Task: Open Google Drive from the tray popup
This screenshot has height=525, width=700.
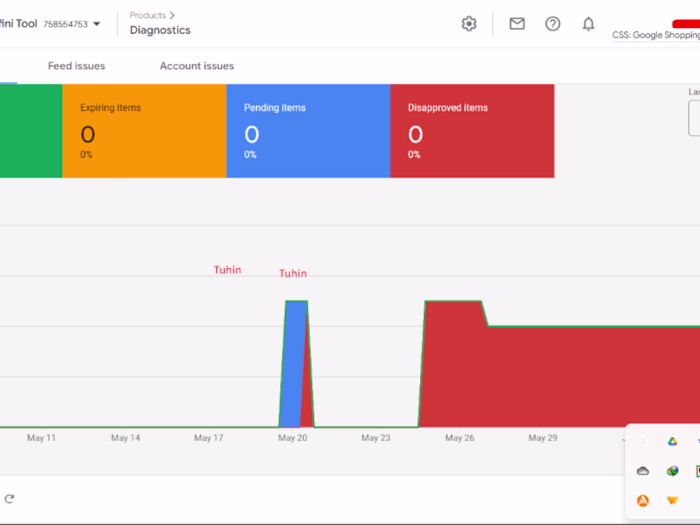Action: click(x=672, y=442)
